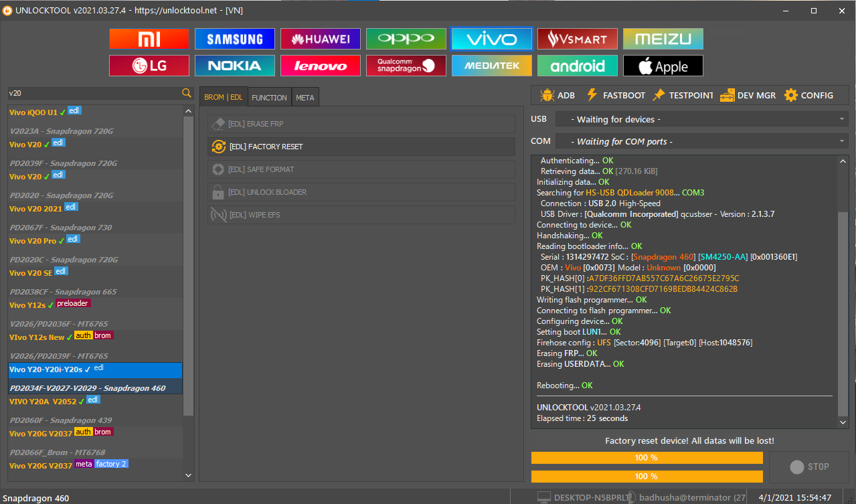Click the Erasing USERDATA... OK log line
Image resolution: width=856 pixels, height=504 pixels.
pyautogui.click(x=580, y=364)
